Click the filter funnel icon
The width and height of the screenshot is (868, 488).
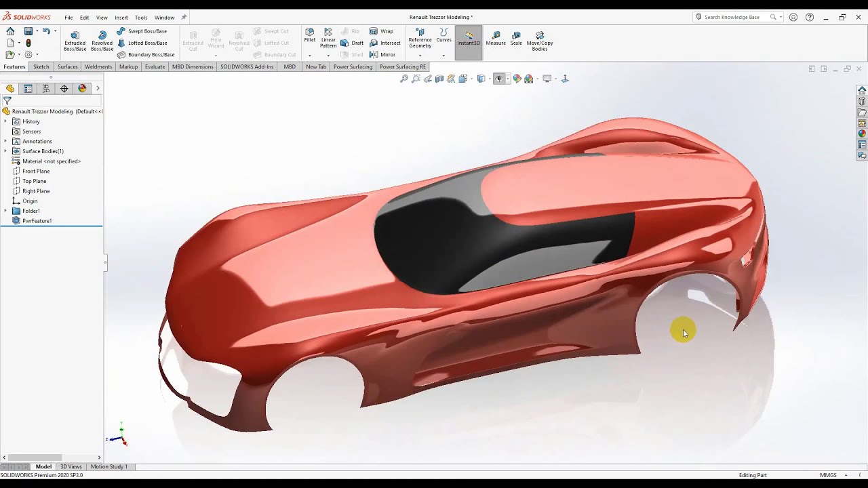(7, 101)
